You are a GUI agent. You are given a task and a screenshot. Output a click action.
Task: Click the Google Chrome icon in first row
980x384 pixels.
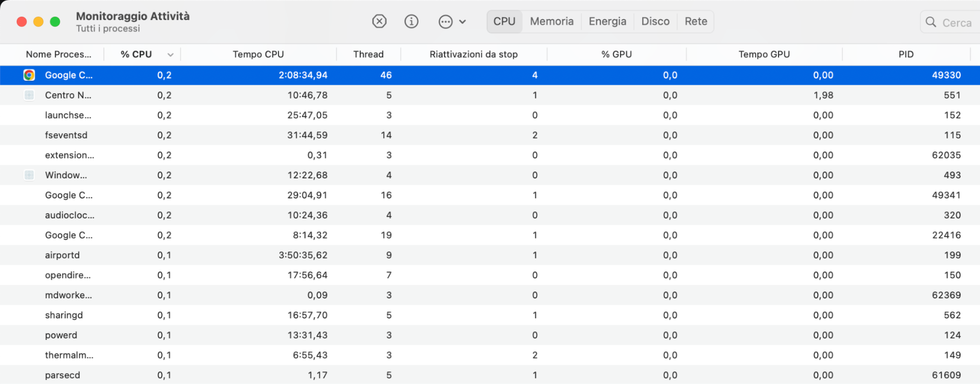point(29,75)
